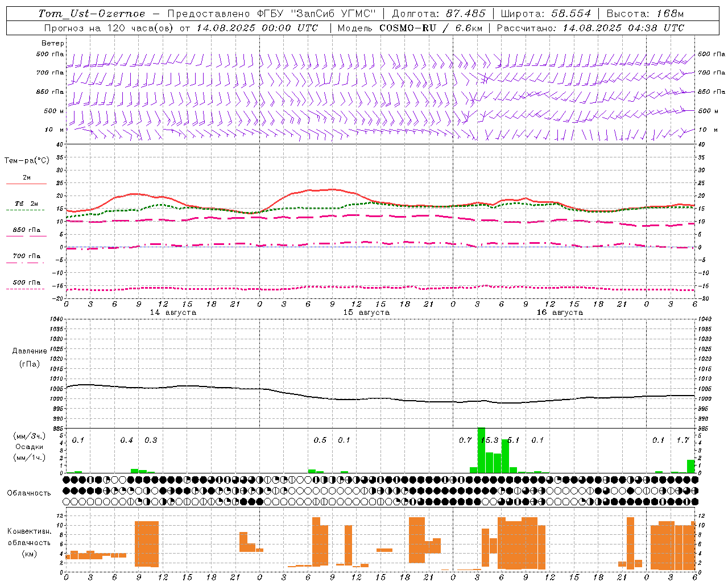Click the "Ветер" wind panel label
The image size is (728, 582).
pos(53,43)
